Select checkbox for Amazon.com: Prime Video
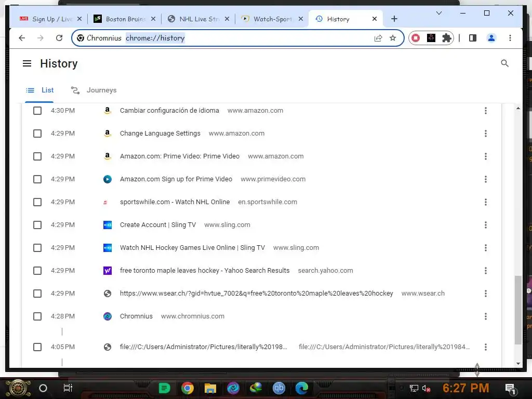This screenshot has height=399, width=532. click(x=37, y=156)
